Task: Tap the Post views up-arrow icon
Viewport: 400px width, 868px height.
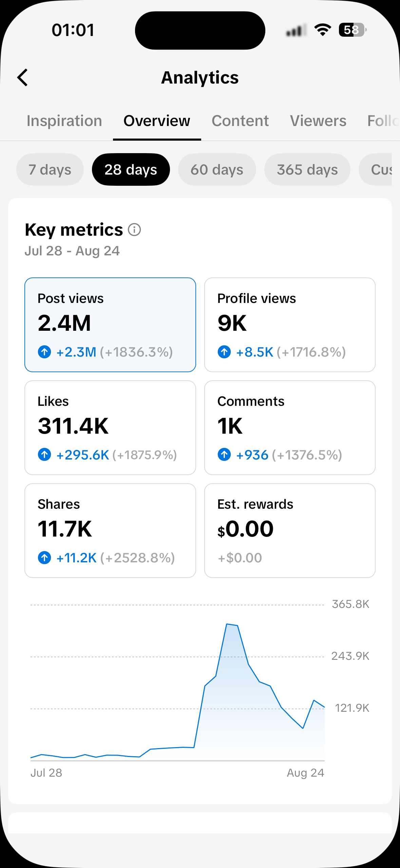Action: click(44, 352)
